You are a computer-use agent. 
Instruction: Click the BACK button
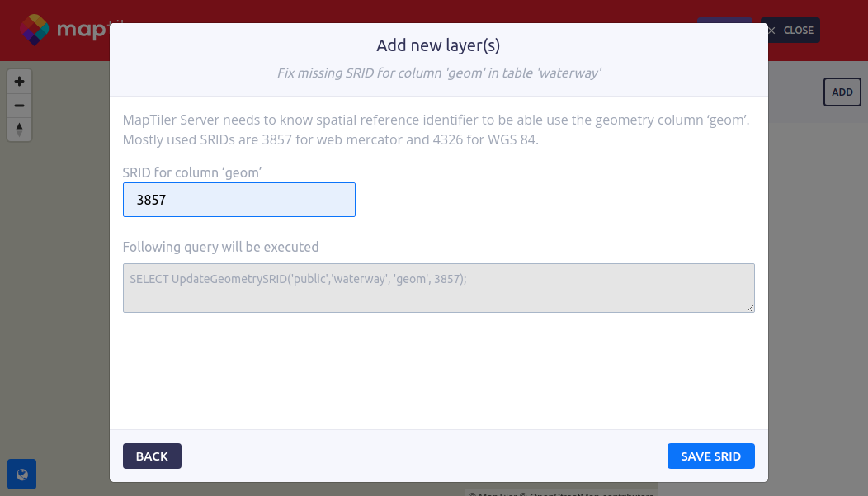pyautogui.click(x=152, y=456)
